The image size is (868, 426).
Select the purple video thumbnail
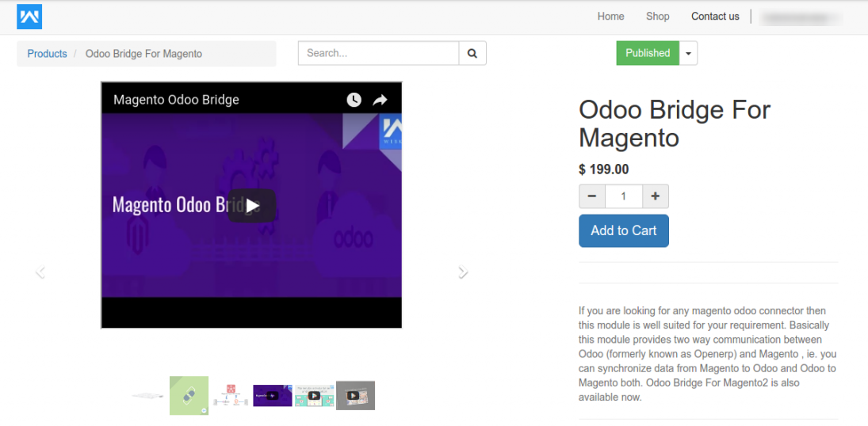coord(272,395)
